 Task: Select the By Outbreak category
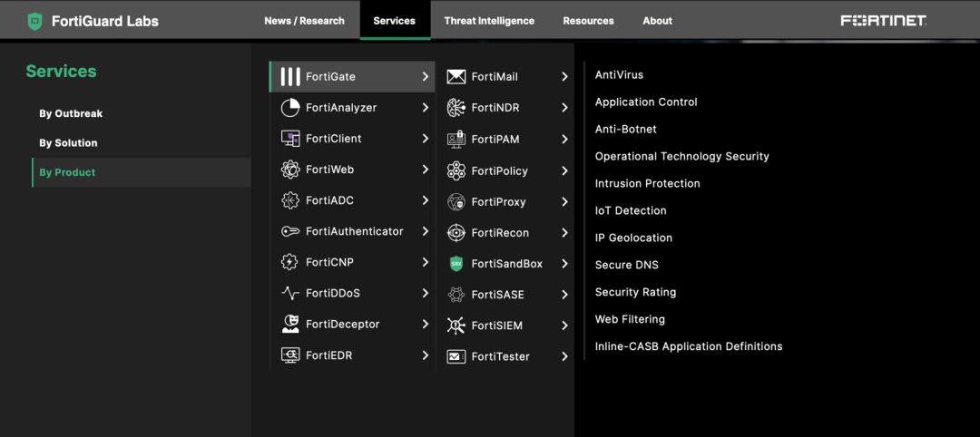click(71, 114)
